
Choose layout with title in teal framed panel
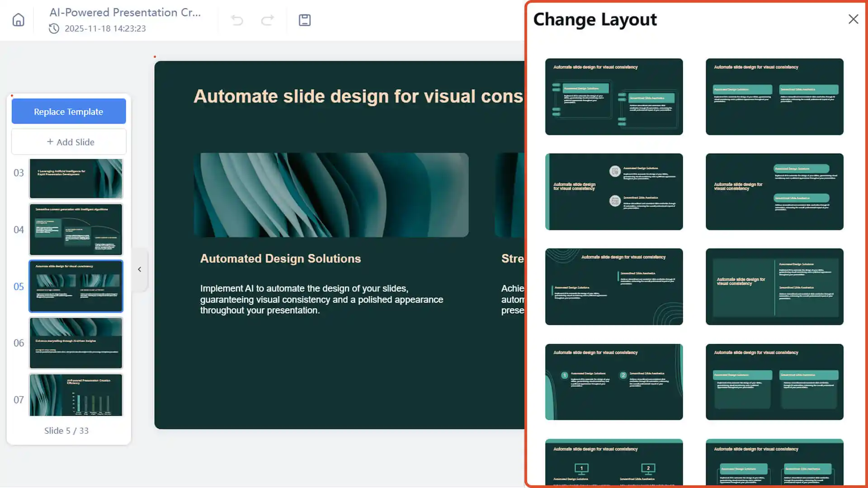[774, 286]
